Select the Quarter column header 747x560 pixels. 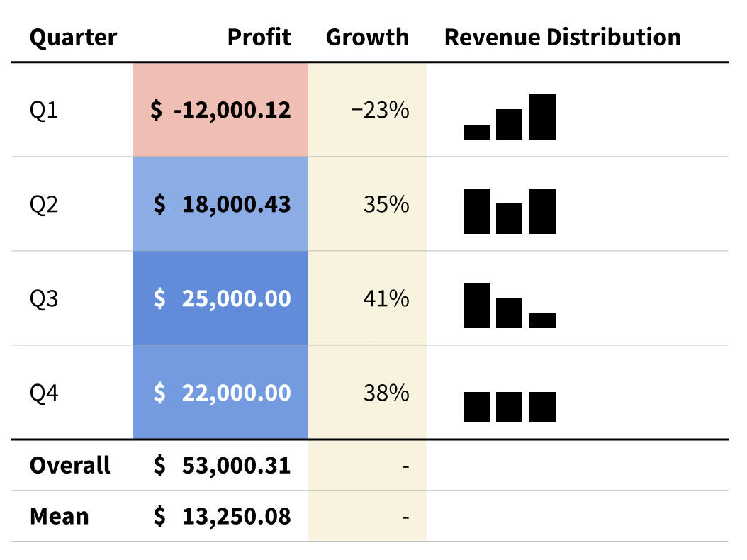click(73, 37)
